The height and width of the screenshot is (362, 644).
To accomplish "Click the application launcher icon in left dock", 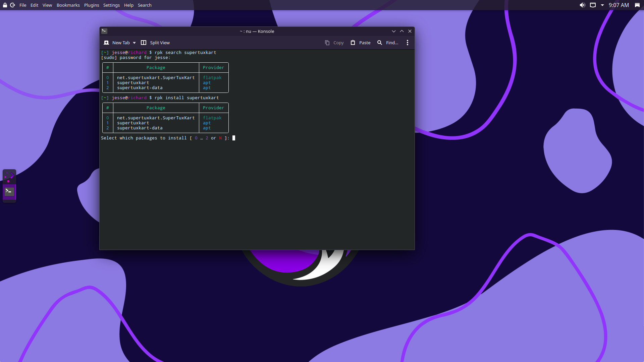I will click(x=9, y=177).
